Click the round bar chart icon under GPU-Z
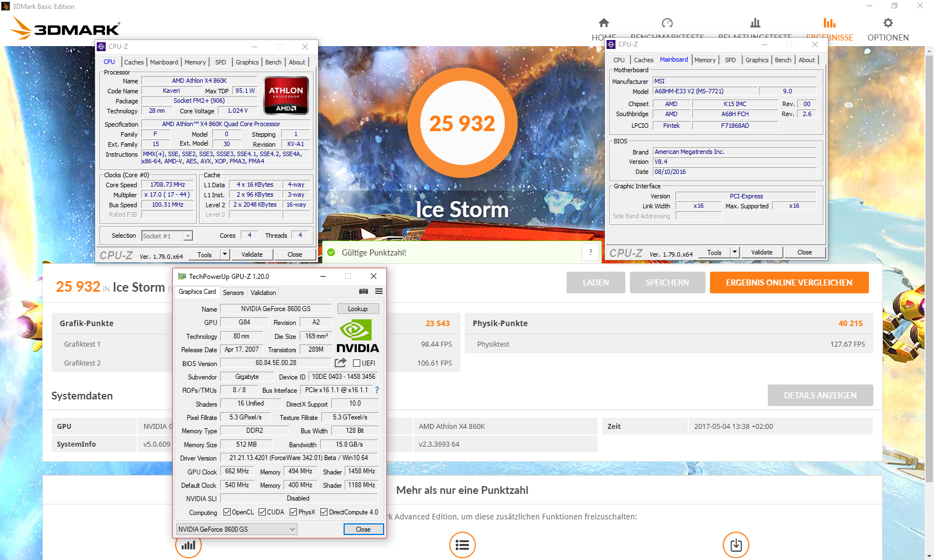This screenshot has height=560, width=934. point(188,546)
